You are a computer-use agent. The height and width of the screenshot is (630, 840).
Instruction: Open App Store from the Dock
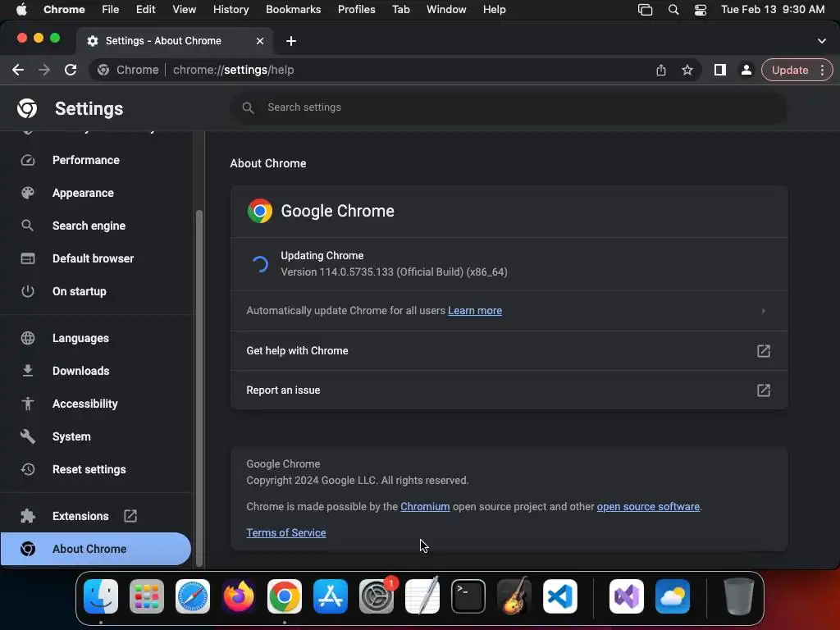click(331, 596)
